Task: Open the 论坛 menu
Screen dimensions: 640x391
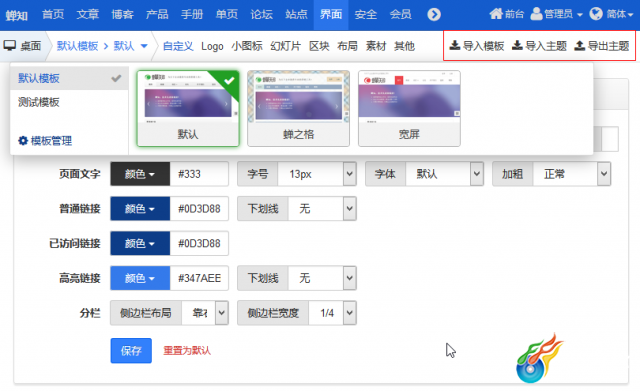Action: (262, 15)
